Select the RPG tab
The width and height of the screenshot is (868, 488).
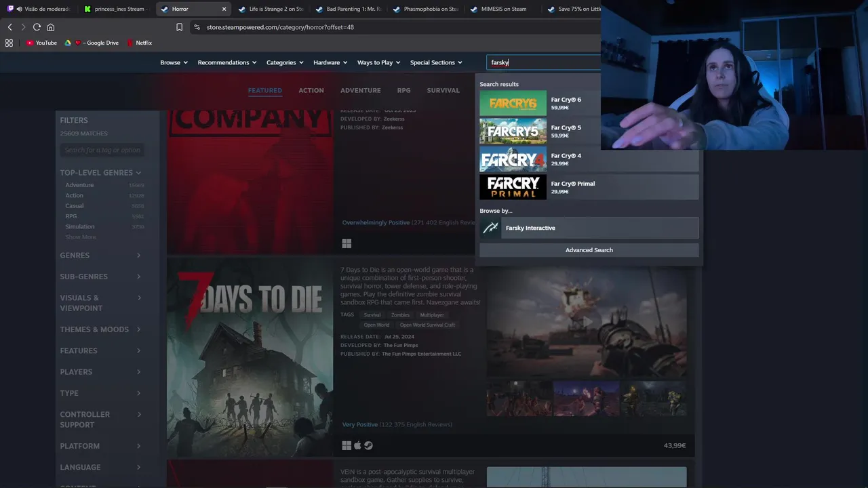[403, 90]
